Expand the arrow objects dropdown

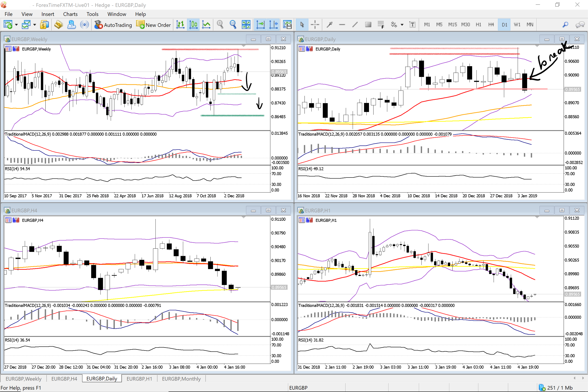pyautogui.click(x=402, y=25)
